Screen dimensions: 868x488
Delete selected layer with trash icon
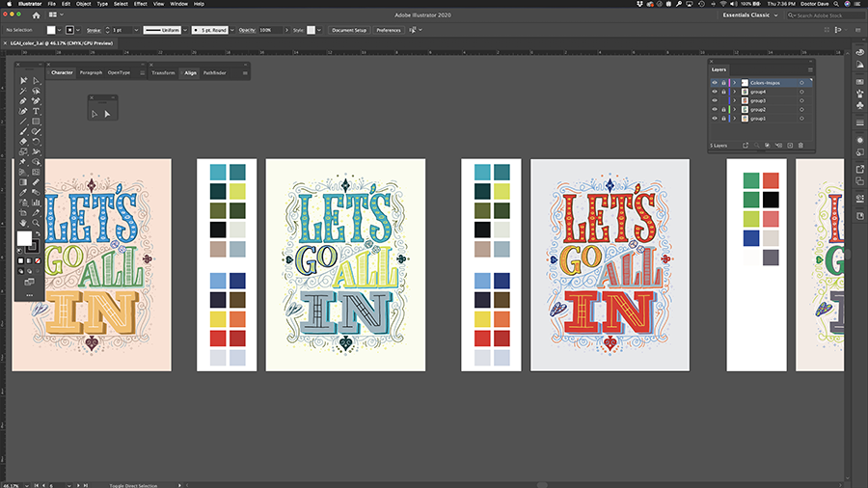(800, 146)
